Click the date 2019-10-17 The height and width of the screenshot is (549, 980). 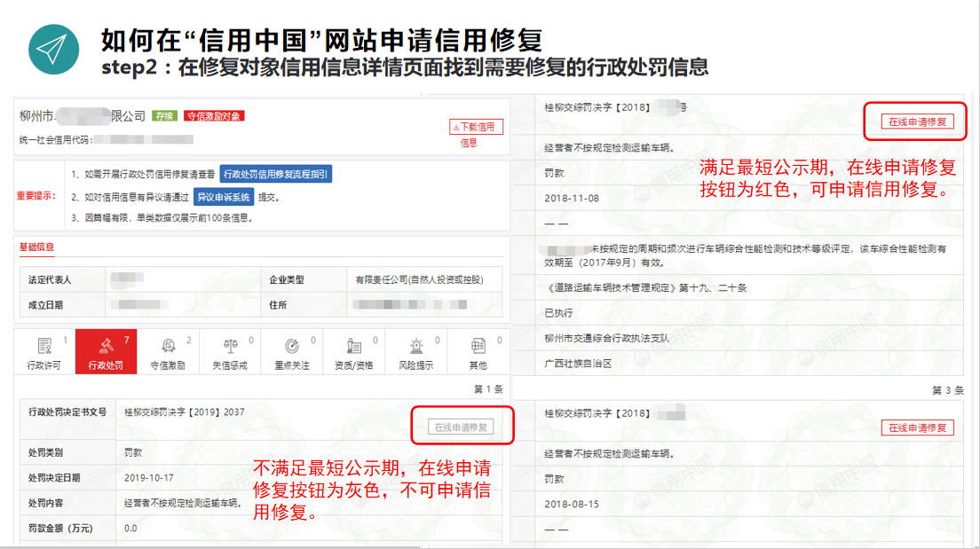(x=149, y=478)
